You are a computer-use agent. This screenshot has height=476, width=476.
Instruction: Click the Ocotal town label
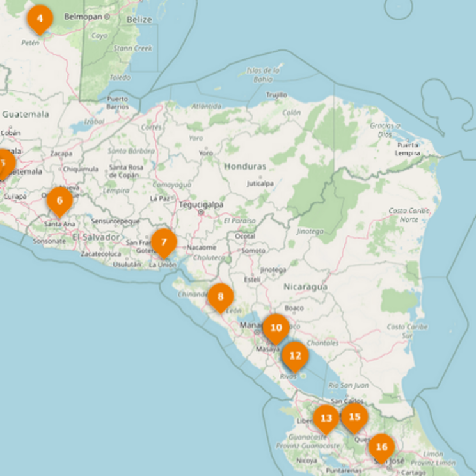click(x=245, y=236)
